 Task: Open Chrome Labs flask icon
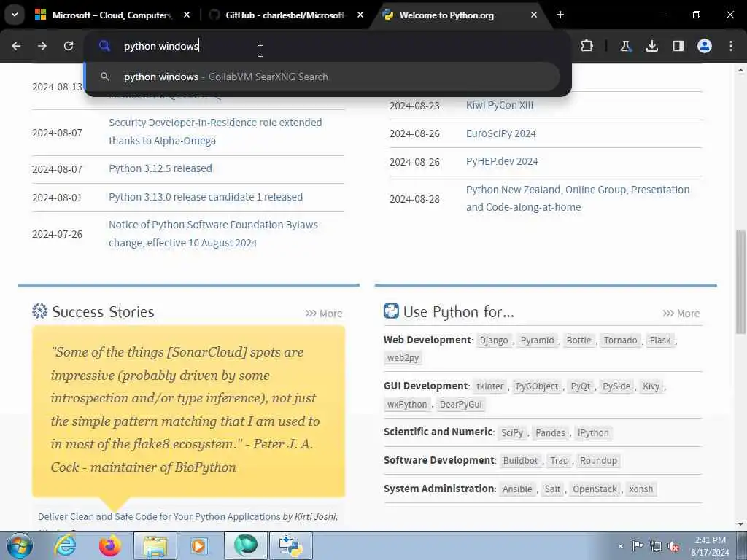click(x=625, y=46)
